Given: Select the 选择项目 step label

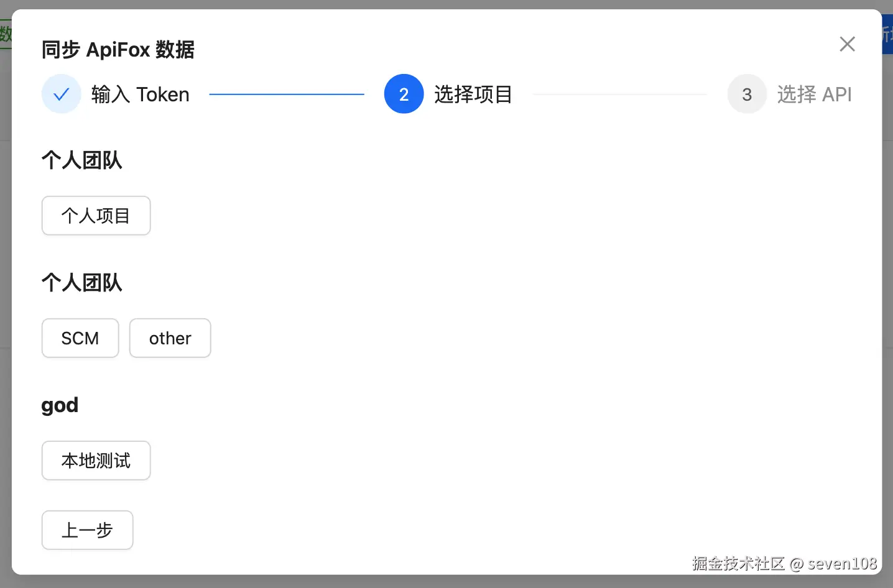Looking at the screenshot, I should (473, 94).
